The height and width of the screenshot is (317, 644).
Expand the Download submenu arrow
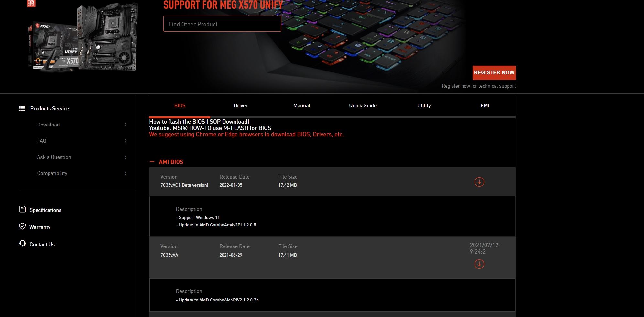(126, 125)
